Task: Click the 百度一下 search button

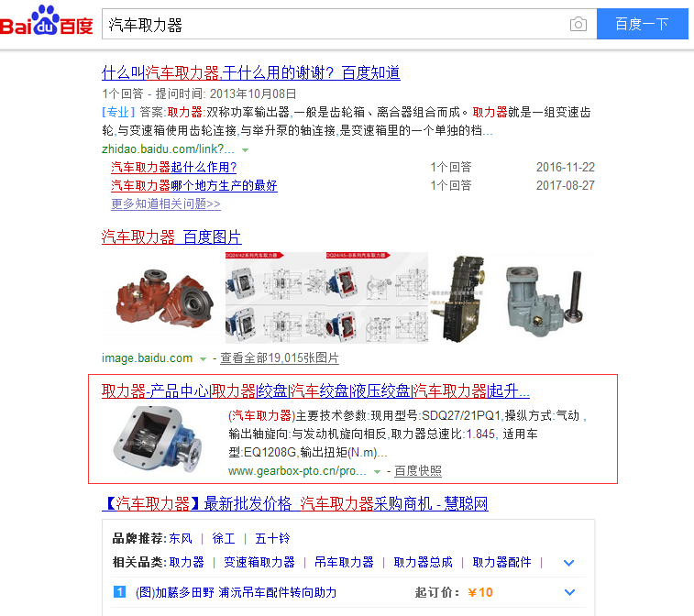Action: click(643, 24)
